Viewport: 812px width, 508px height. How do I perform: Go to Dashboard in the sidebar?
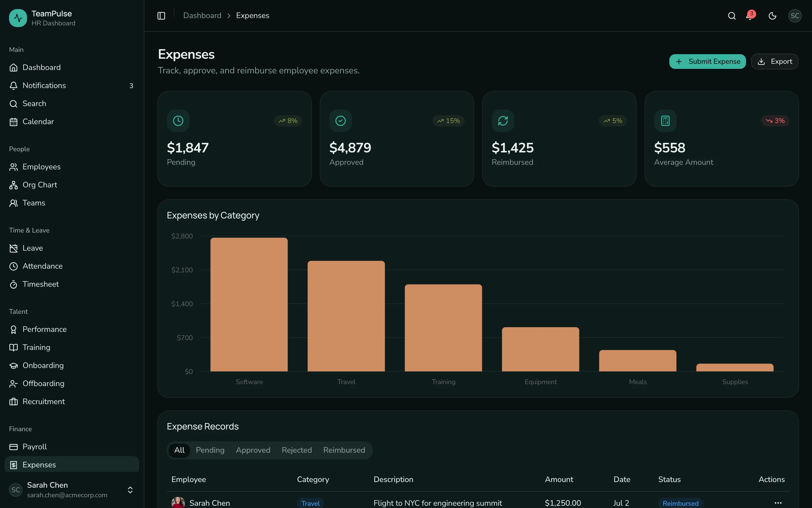(x=72, y=67)
